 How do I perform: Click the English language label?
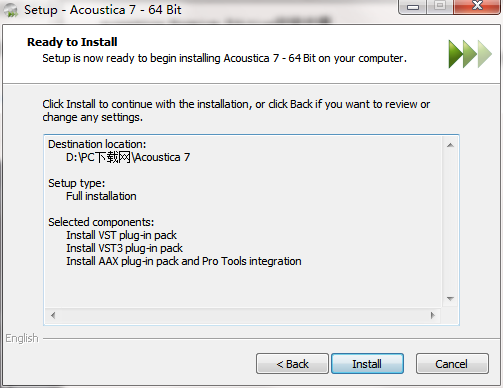(22, 338)
